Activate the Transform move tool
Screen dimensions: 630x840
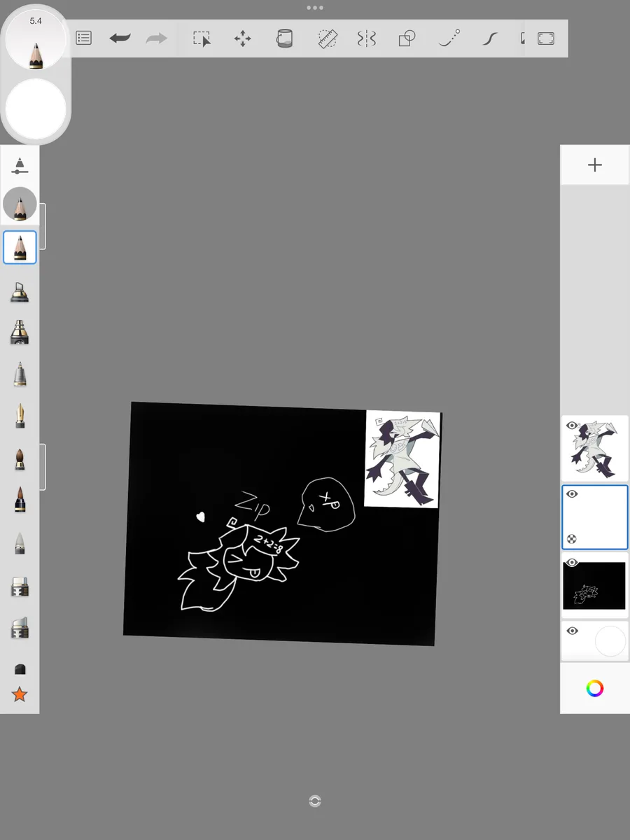242,38
